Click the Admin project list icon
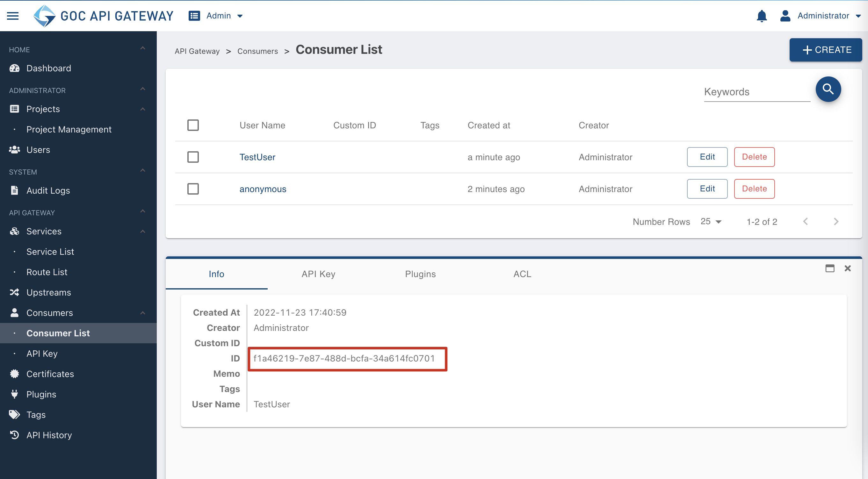868x479 pixels. [194, 16]
